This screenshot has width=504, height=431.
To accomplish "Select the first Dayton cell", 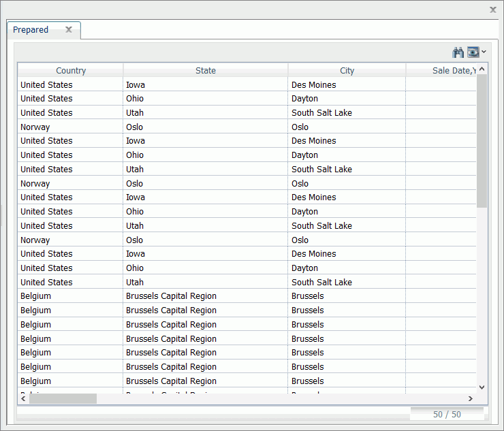I will pos(347,98).
